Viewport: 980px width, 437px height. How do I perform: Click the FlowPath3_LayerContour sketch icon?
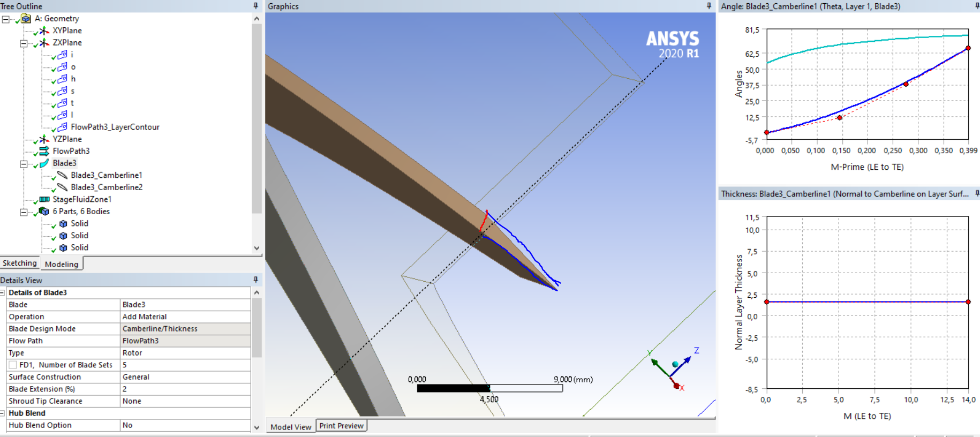pyautogui.click(x=62, y=127)
